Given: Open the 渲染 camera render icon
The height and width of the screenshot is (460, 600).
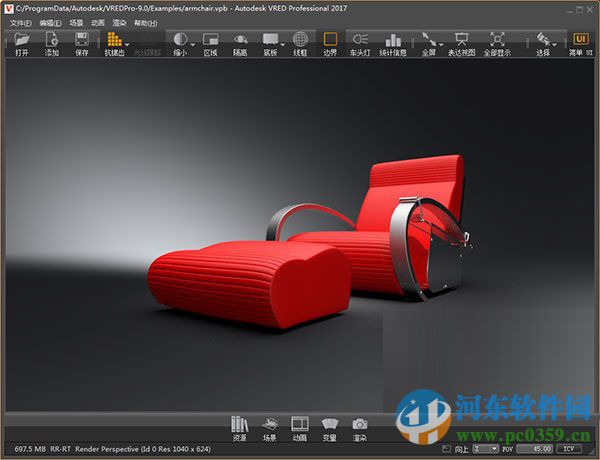Looking at the screenshot, I should click(360, 424).
